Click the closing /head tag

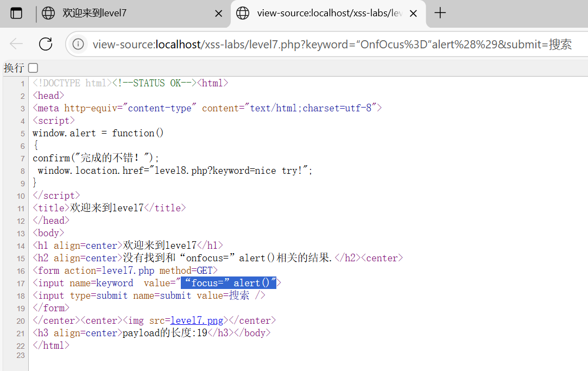pos(51,221)
